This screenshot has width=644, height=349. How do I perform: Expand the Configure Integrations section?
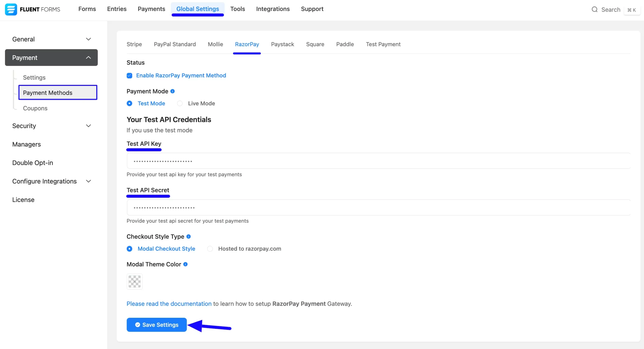(51, 181)
